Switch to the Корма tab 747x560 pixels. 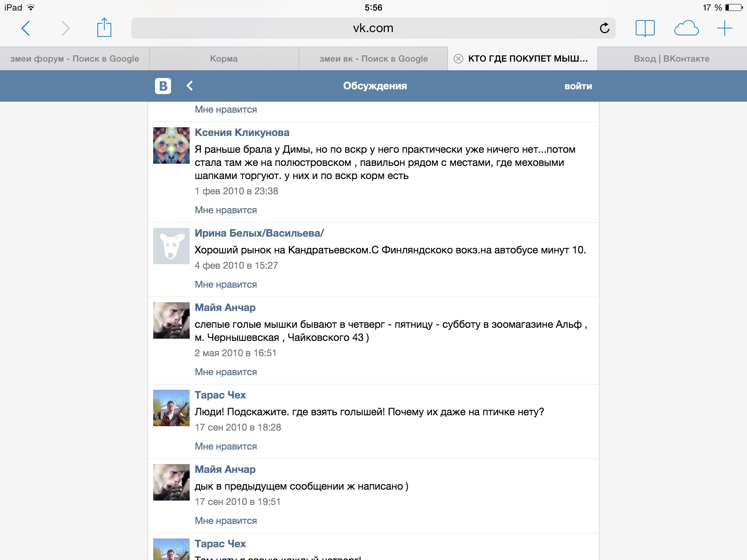[224, 59]
